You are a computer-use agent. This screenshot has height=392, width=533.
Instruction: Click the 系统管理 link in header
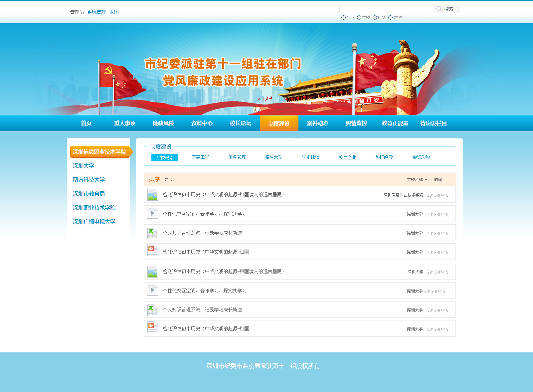[x=96, y=12]
